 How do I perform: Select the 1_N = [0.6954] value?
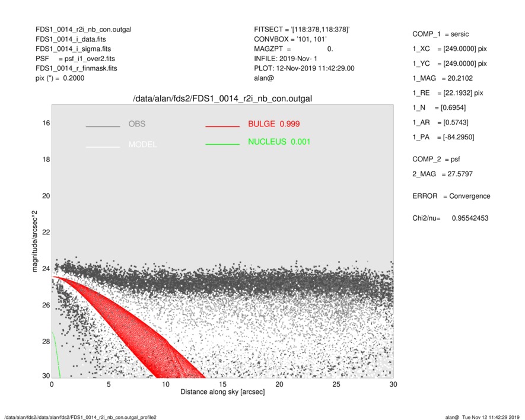[439, 107]
